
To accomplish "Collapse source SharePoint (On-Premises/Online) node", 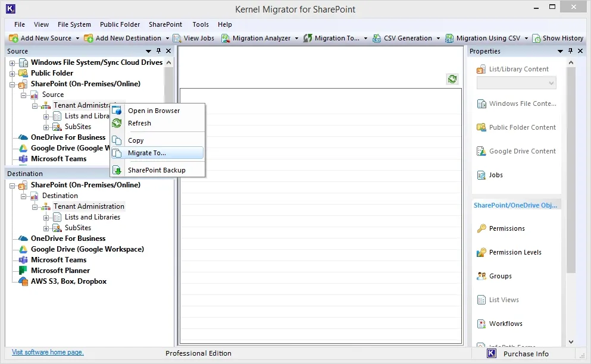I will [12, 85].
